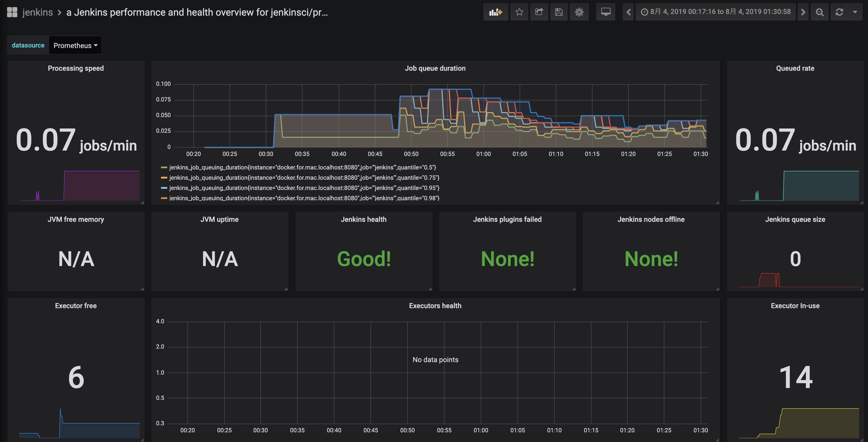The width and height of the screenshot is (868, 442).
Task: Click the 0.07 jobs/min Queued rate value
Action: (x=795, y=140)
